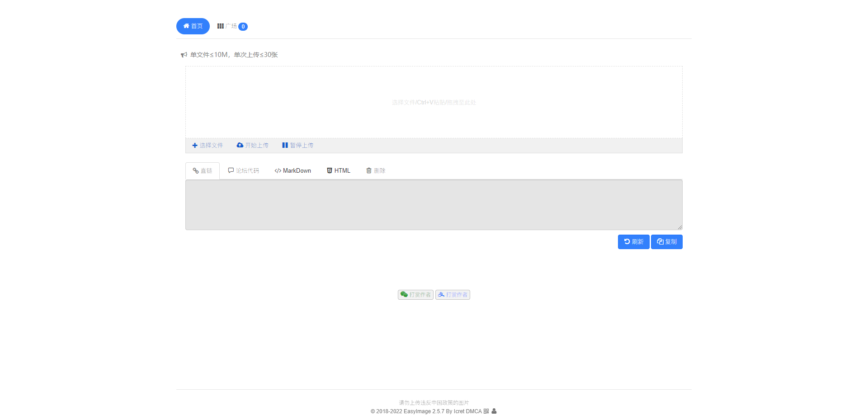Click inside the gray links text area
868x420 pixels.
coord(434,205)
